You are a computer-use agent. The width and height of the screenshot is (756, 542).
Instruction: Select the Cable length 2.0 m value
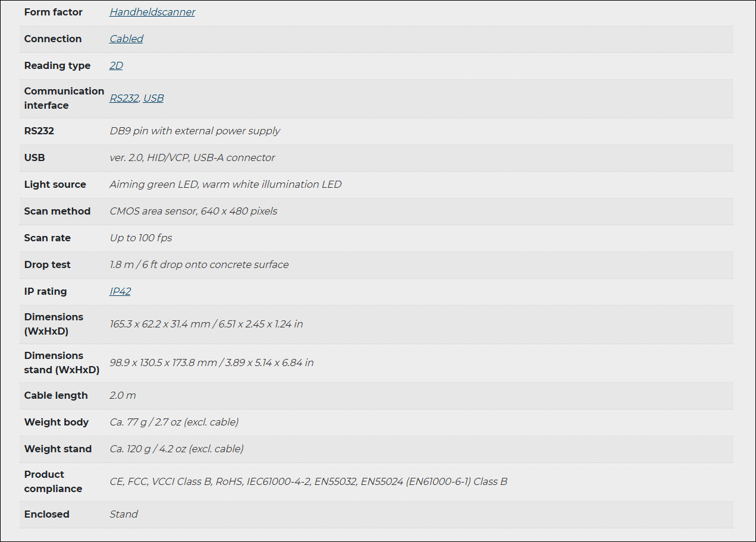coord(123,395)
